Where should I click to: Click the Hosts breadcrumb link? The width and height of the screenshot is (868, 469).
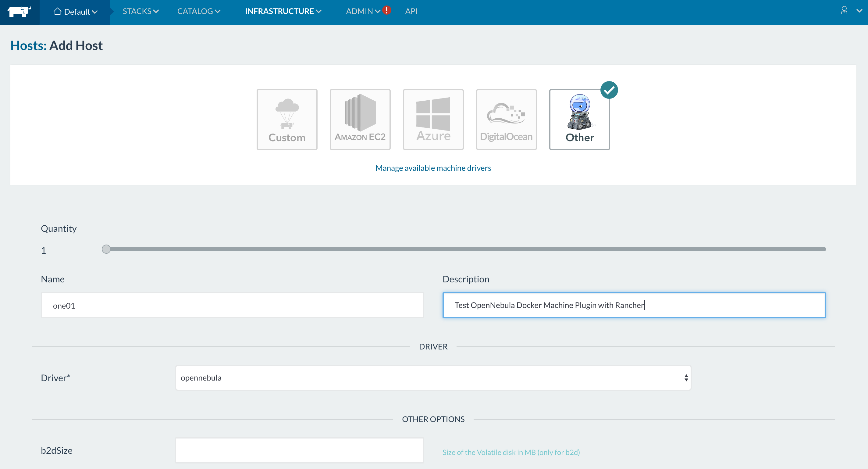tap(28, 45)
